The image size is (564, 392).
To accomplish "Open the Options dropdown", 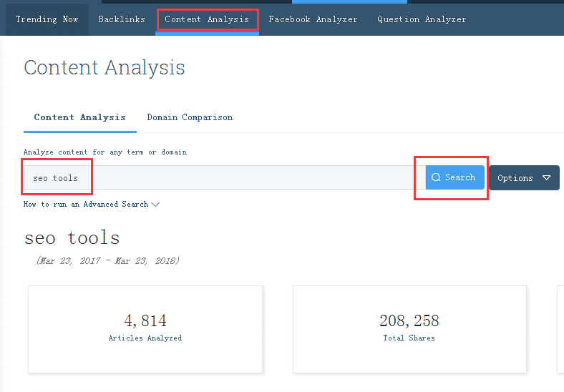I will click(524, 177).
